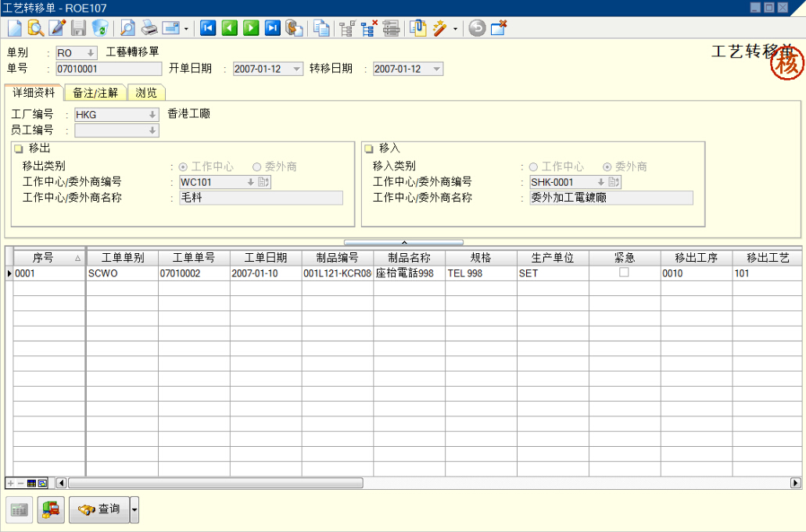Viewport: 806px width, 532px height.
Task: Switch to the 浏览 tab
Action: point(146,93)
